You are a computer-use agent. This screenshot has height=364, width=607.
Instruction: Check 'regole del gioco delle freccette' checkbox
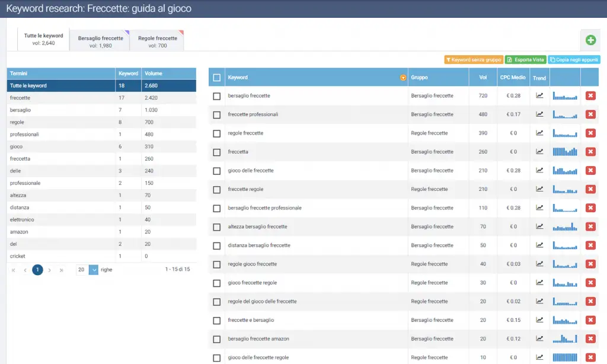pyautogui.click(x=217, y=302)
